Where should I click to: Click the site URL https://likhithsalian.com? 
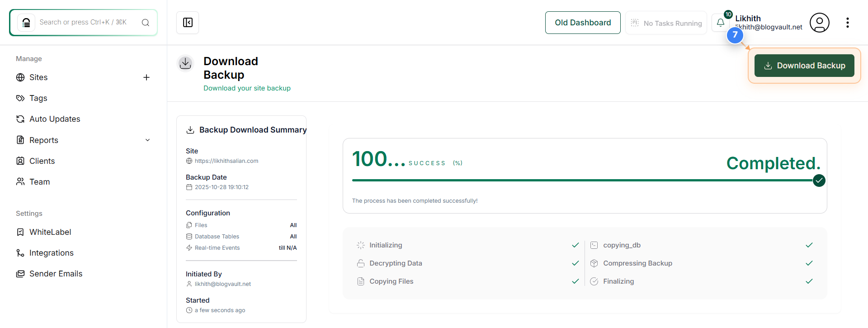(x=226, y=161)
